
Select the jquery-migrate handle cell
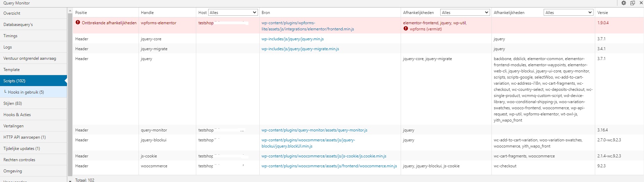(167, 48)
